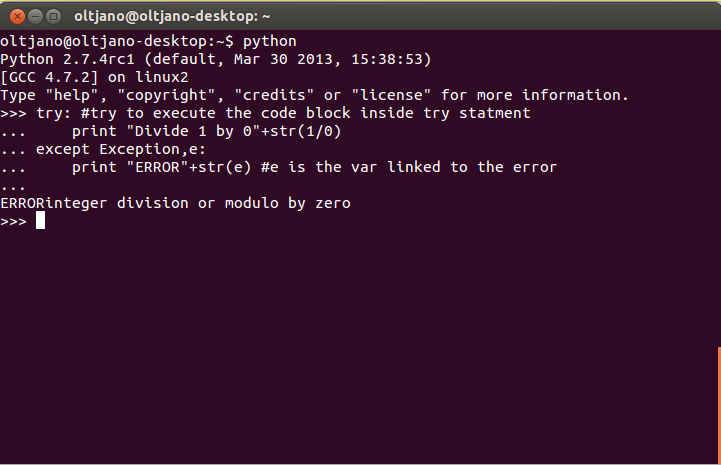Click the word python in the shell command

(269, 41)
